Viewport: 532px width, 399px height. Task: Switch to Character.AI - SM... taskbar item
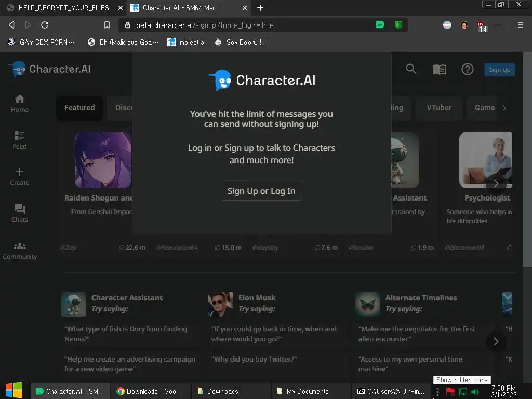pos(70,391)
